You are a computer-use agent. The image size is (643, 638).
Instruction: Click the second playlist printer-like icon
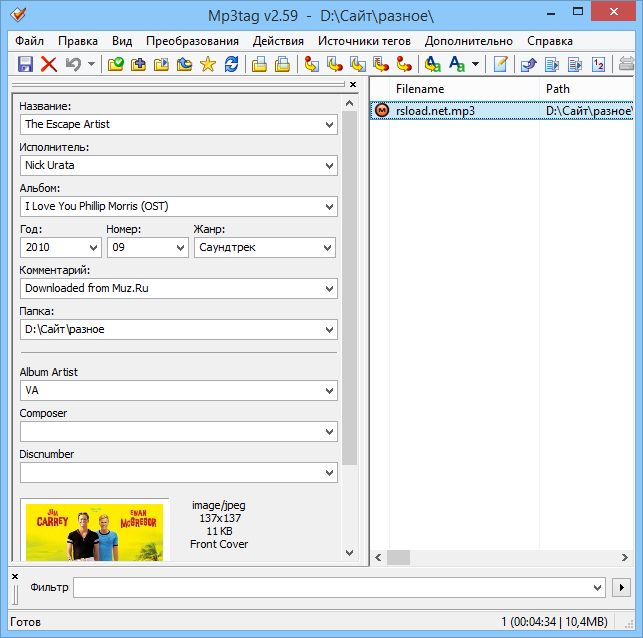pyautogui.click(x=282, y=64)
